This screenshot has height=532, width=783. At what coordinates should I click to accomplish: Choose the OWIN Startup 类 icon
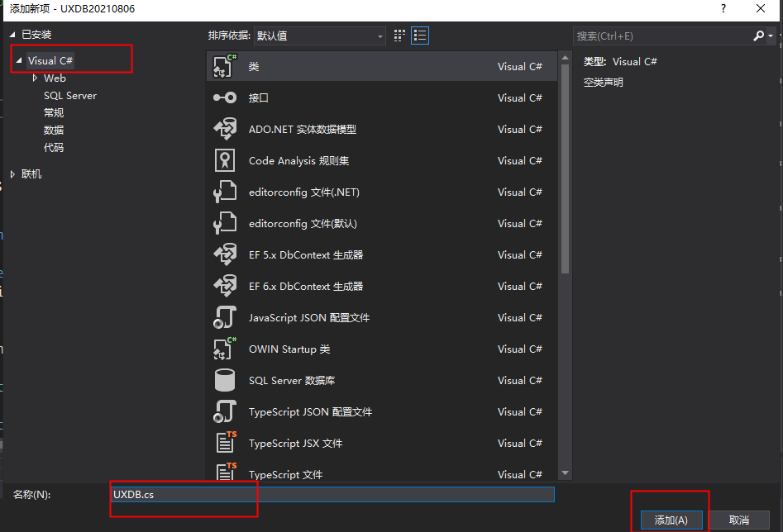tap(225, 349)
